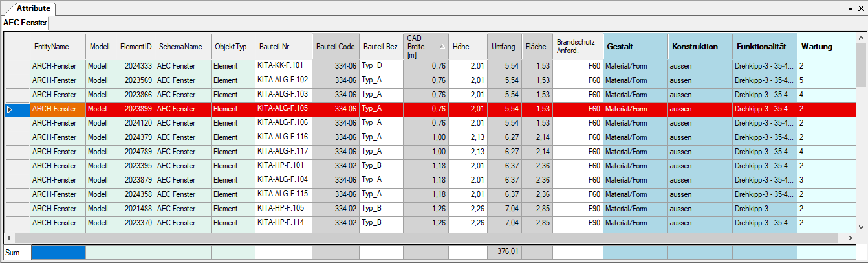The width and height of the screenshot is (868, 263).
Task: Click Wartung value 5 in KITA-ALG-F.102 row
Action: 827,81
